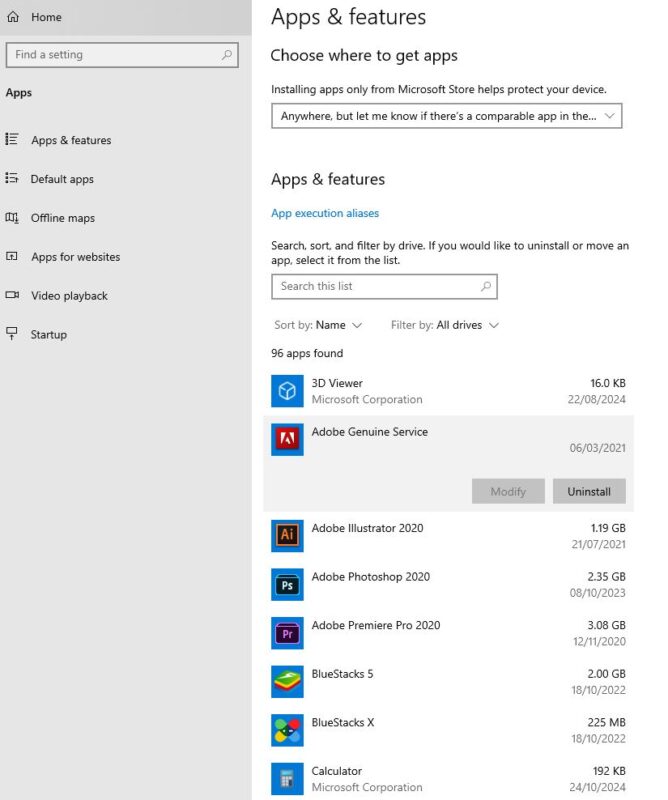
Task: Select Adobe Illustrator 2020 entry name
Action: point(367,528)
